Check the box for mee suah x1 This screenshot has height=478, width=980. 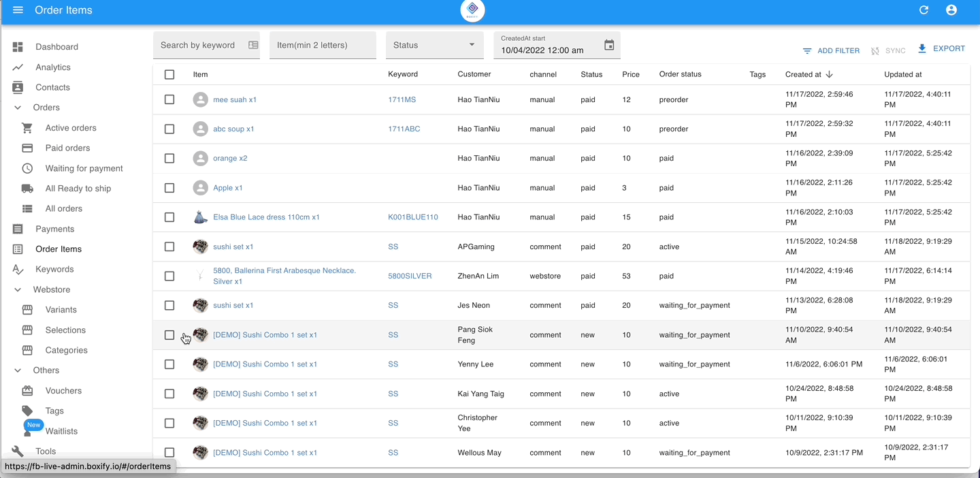(169, 99)
